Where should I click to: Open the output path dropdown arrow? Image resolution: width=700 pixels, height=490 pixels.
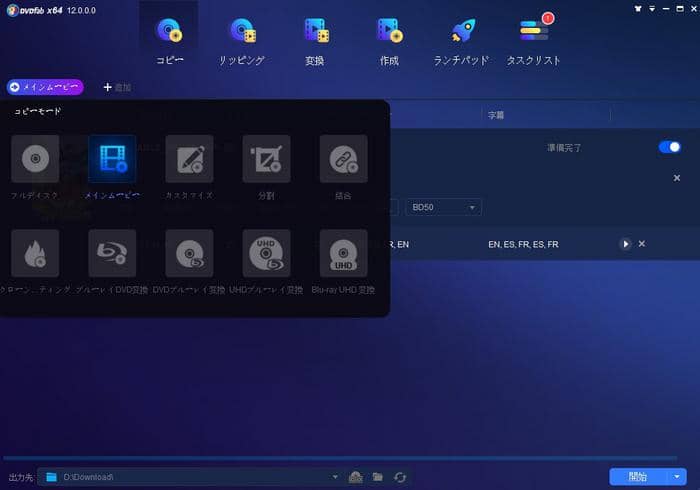335,477
